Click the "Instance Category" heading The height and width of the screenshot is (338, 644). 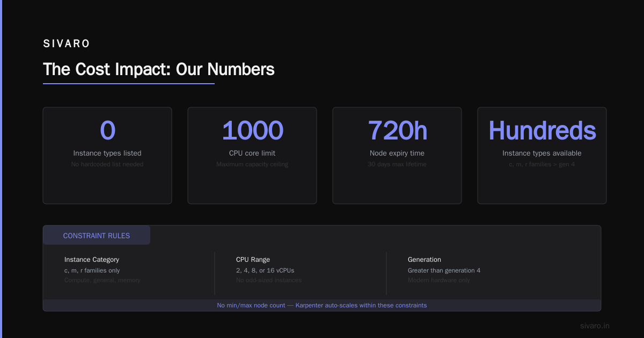[x=92, y=260]
